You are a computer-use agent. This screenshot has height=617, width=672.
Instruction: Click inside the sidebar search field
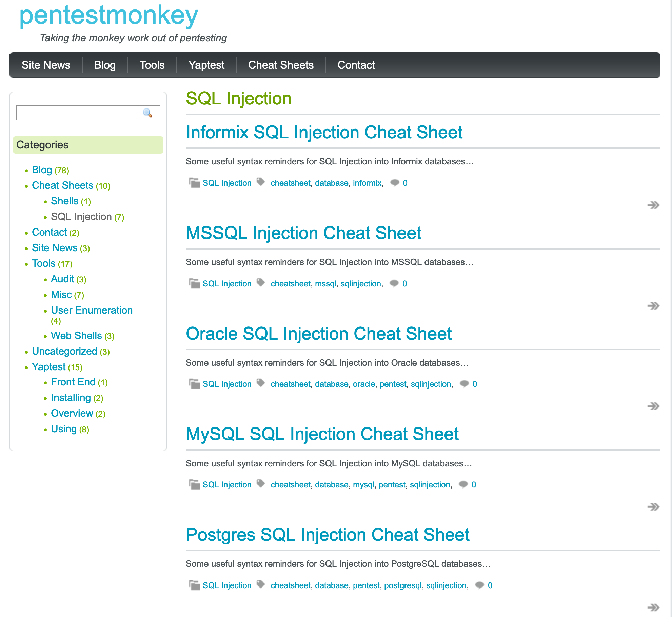[79, 113]
